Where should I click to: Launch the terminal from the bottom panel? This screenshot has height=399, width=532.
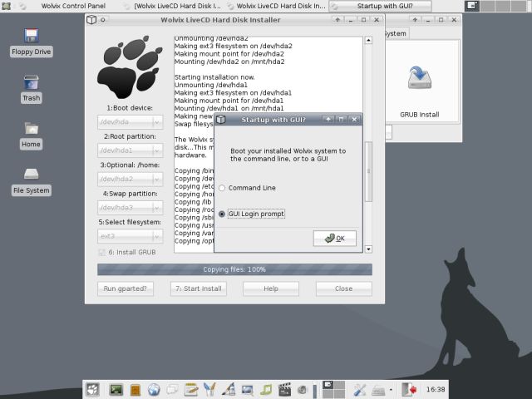tap(116, 390)
